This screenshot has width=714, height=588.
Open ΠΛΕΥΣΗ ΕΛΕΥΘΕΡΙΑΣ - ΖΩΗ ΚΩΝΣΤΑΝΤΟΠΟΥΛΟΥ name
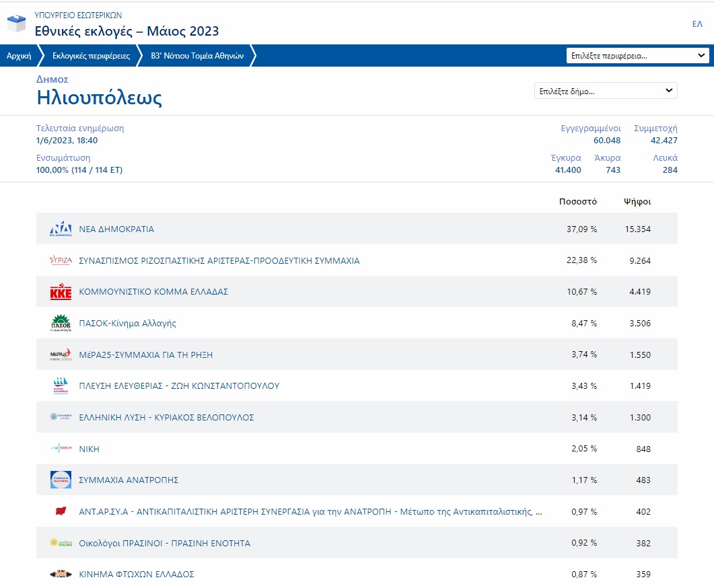pos(179,386)
